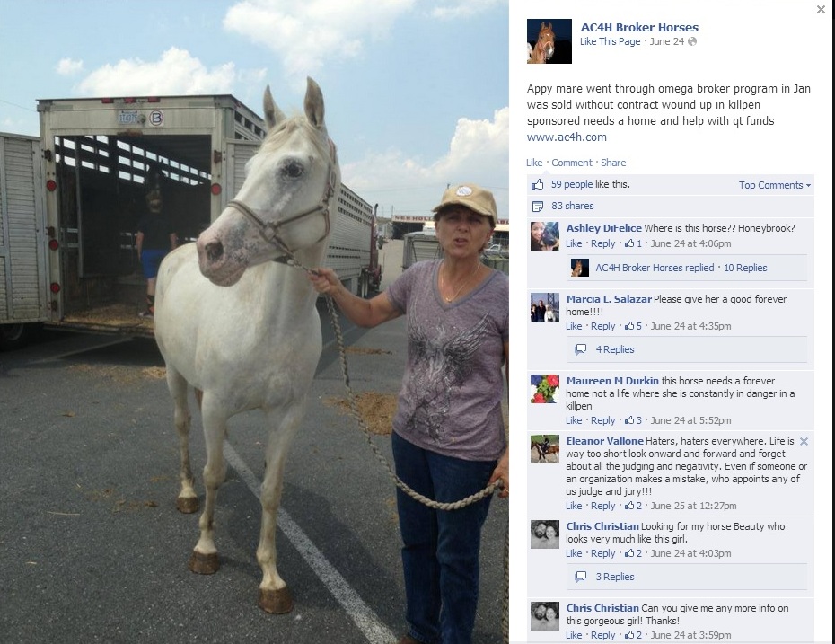Open Ashley DiFelice's profile picture
Viewport: 835px width, 644px height.
coord(545,236)
